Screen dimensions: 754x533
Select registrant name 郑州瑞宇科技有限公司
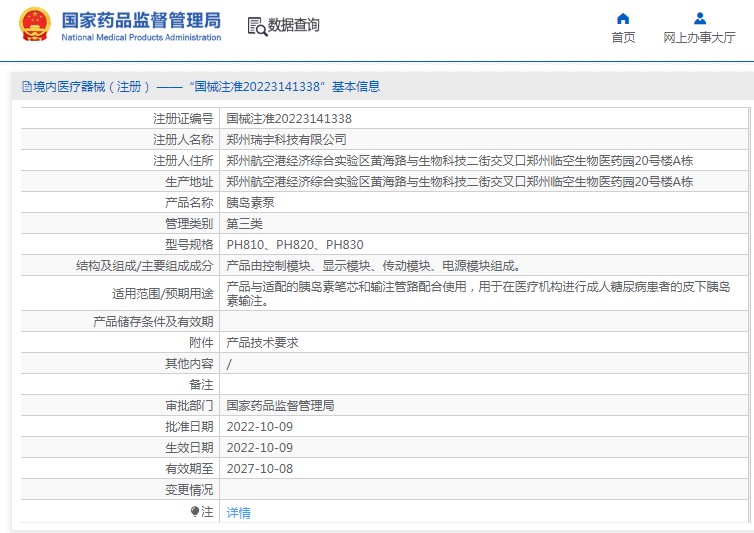pos(287,140)
